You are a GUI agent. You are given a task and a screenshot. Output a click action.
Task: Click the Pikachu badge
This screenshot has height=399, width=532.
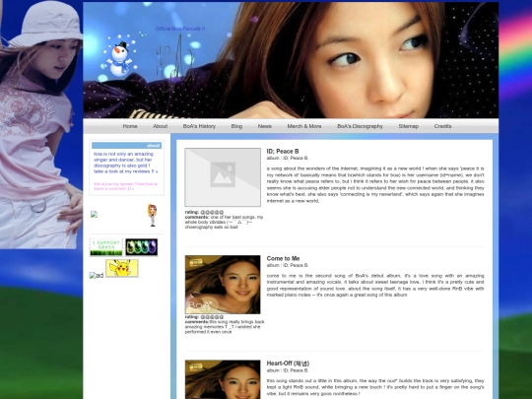click(122, 268)
